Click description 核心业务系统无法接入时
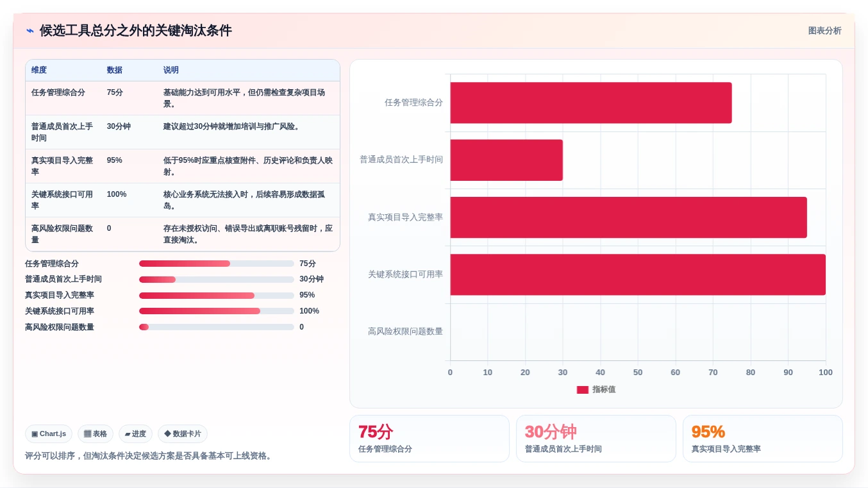Image resolution: width=868 pixels, height=488 pixels. click(248, 200)
